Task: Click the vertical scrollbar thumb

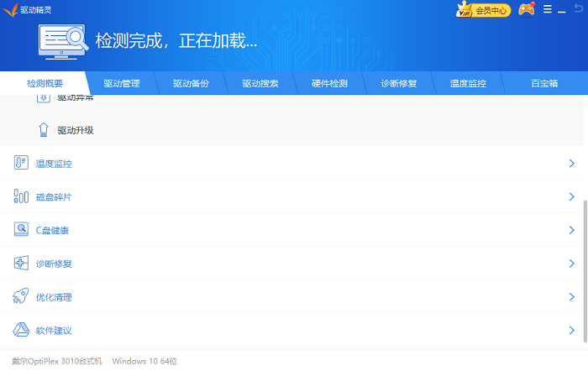Action: pos(585,269)
